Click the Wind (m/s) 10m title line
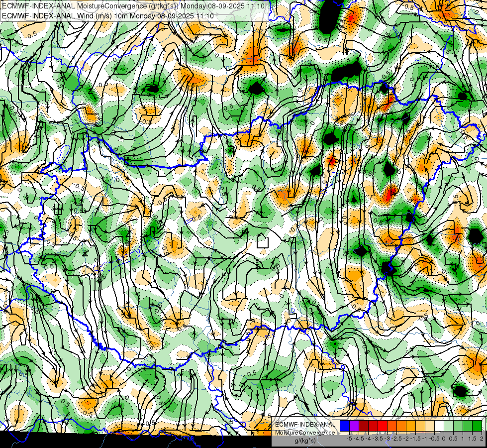 point(108,15)
